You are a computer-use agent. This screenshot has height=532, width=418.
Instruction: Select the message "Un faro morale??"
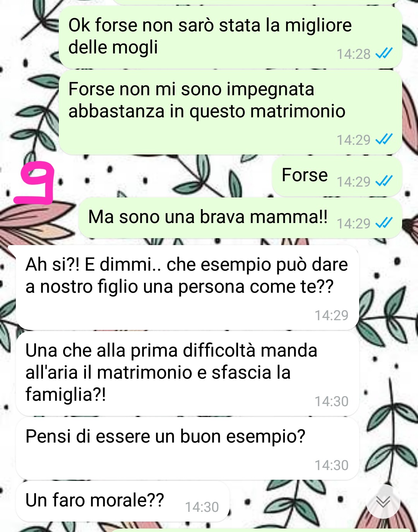pyautogui.click(x=123, y=501)
